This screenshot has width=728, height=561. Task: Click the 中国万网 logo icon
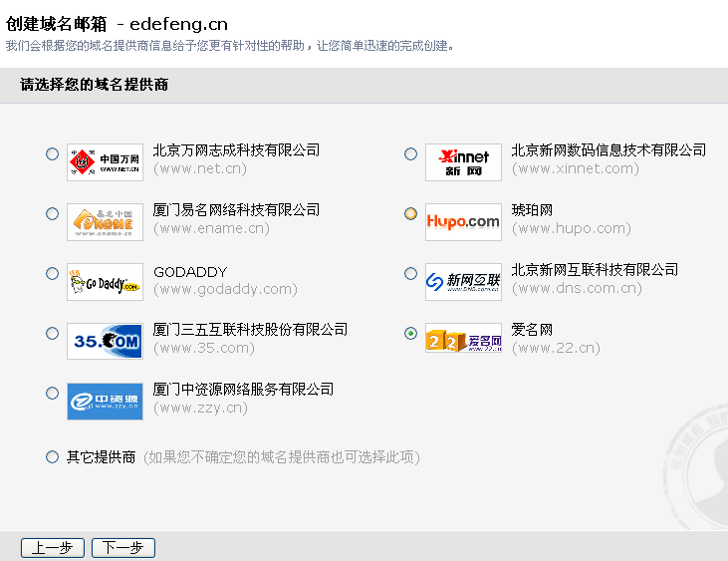click(x=105, y=162)
